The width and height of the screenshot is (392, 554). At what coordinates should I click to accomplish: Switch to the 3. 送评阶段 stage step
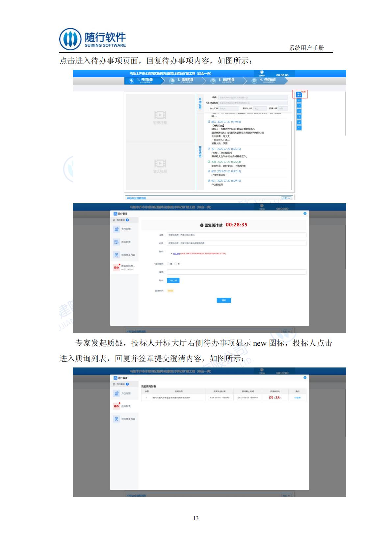(226, 81)
